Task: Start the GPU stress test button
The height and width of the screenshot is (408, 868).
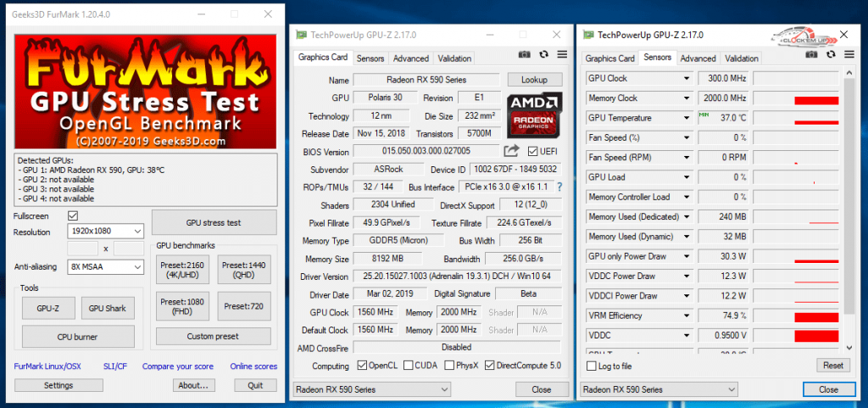Action: click(x=214, y=222)
